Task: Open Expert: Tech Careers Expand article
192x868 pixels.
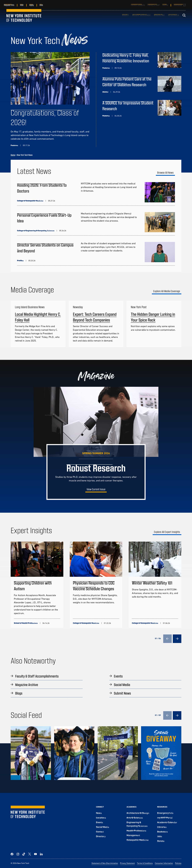Action: 95,317
